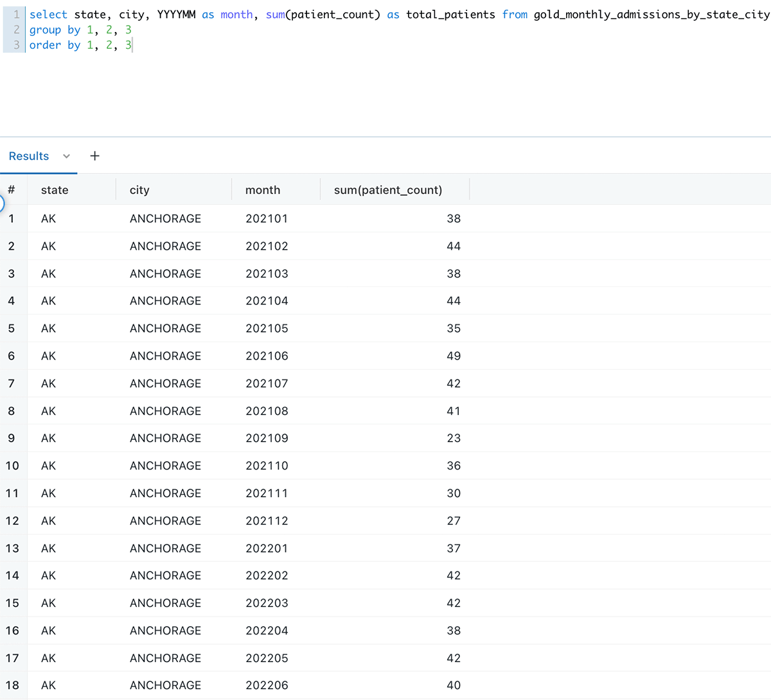Select the month cell 202206

[267, 685]
